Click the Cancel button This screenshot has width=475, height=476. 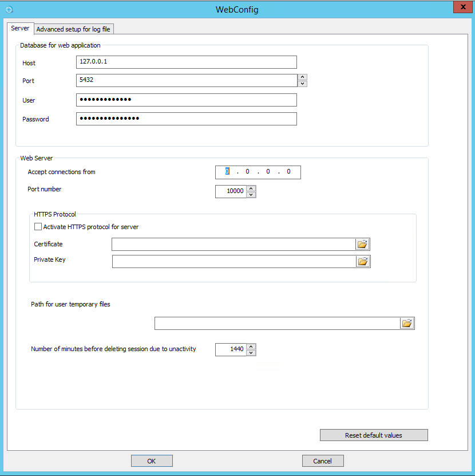323,461
